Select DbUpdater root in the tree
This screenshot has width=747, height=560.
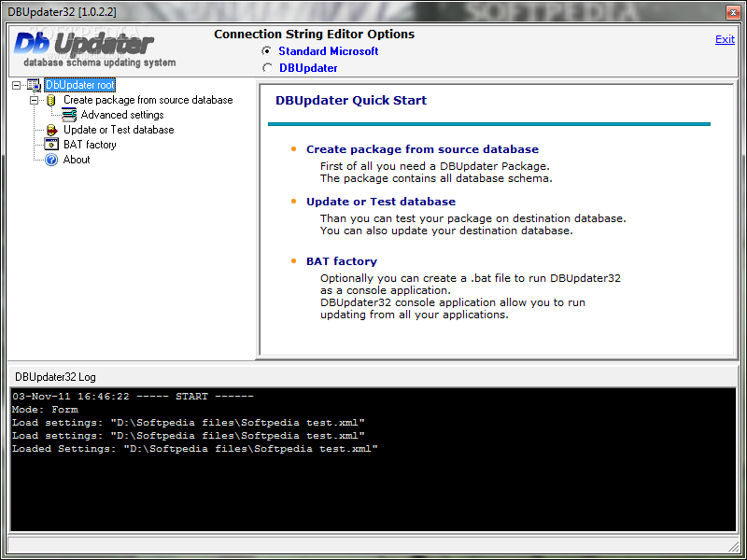(x=79, y=85)
